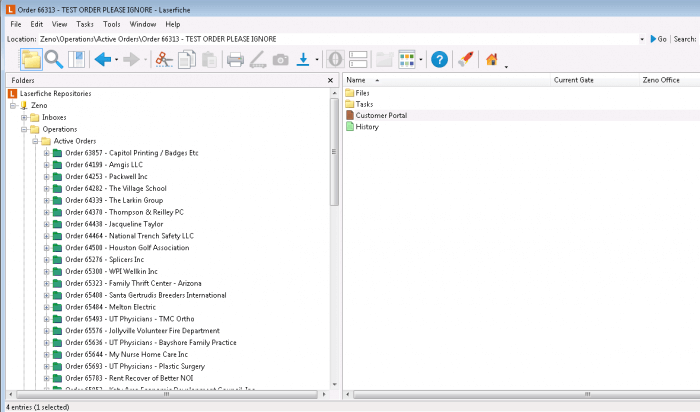Expand Order 63857 Capitol Printing node
The width and height of the screenshot is (700, 412).
coord(46,153)
